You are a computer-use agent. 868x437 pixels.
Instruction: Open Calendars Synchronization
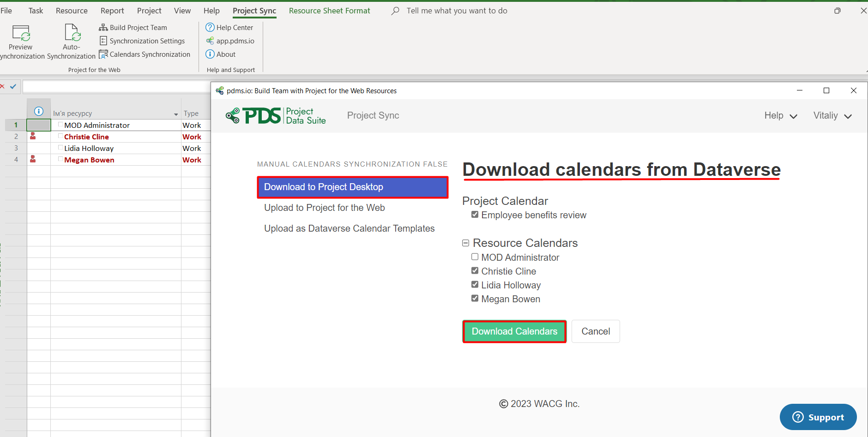coord(145,54)
